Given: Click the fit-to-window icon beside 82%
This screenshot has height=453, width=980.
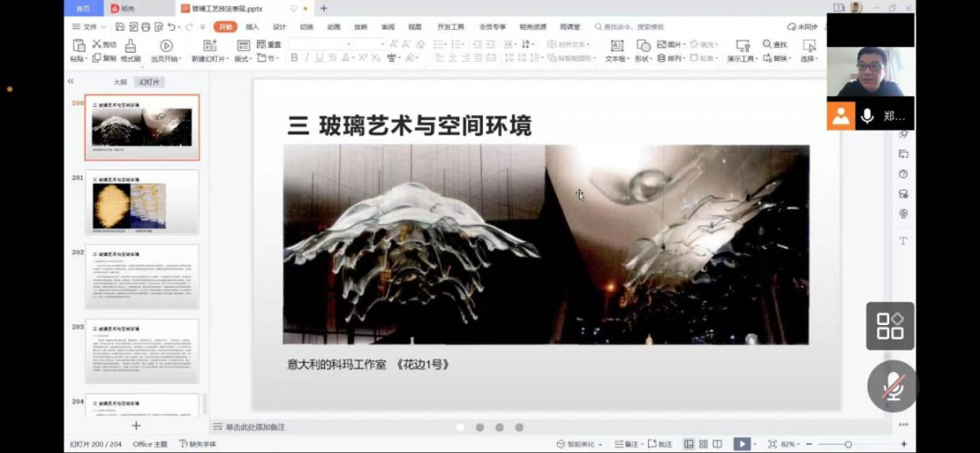Looking at the screenshot, I should click(772, 444).
